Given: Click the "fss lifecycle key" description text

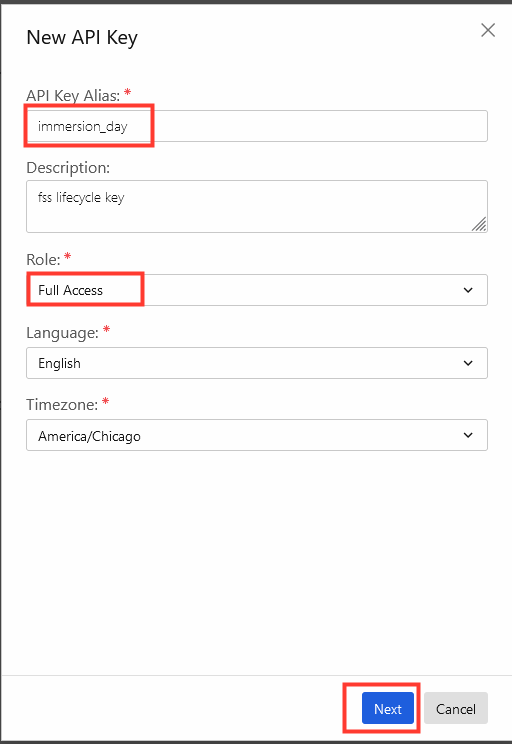Looking at the screenshot, I should (81, 197).
